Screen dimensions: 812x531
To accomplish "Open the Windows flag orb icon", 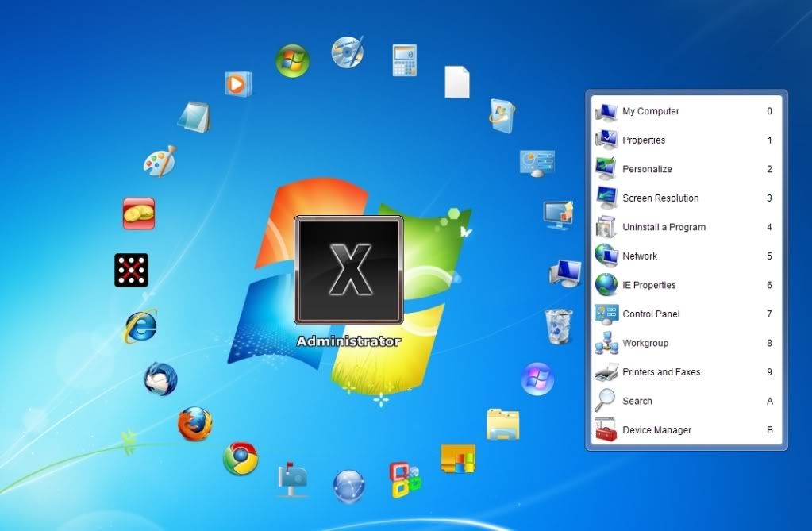I will pyautogui.click(x=293, y=61).
